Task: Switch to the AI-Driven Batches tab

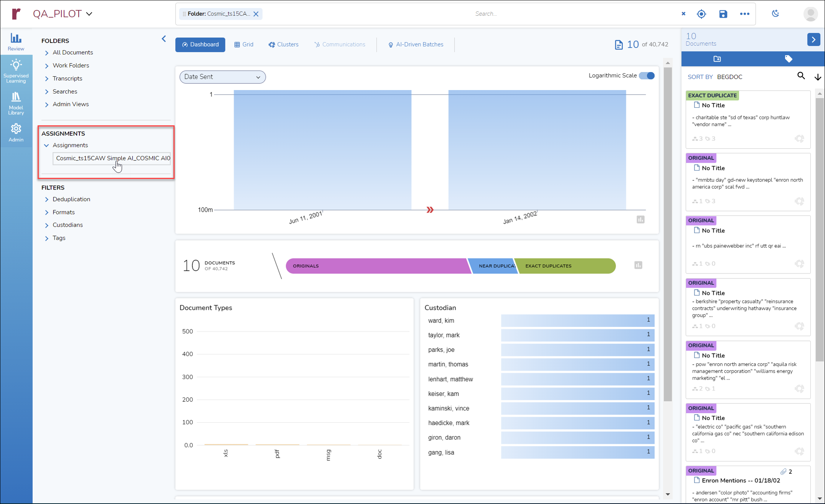Action: (415, 44)
